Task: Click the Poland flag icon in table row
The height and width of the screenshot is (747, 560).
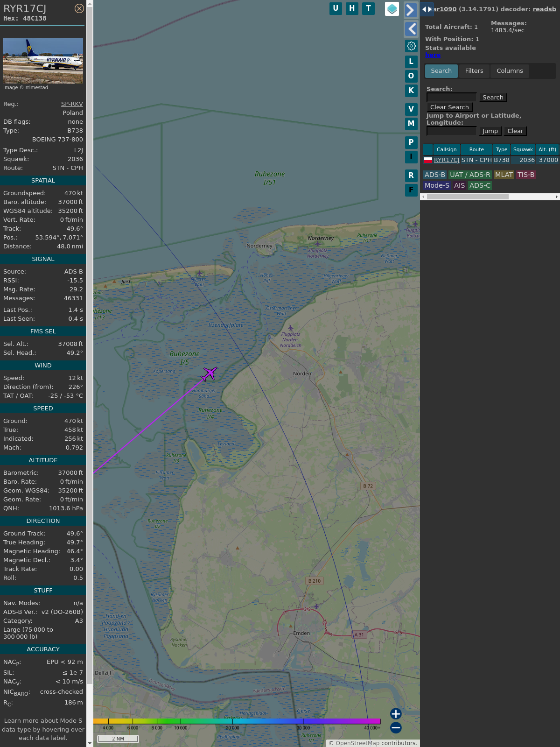Action: pos(428,160)
